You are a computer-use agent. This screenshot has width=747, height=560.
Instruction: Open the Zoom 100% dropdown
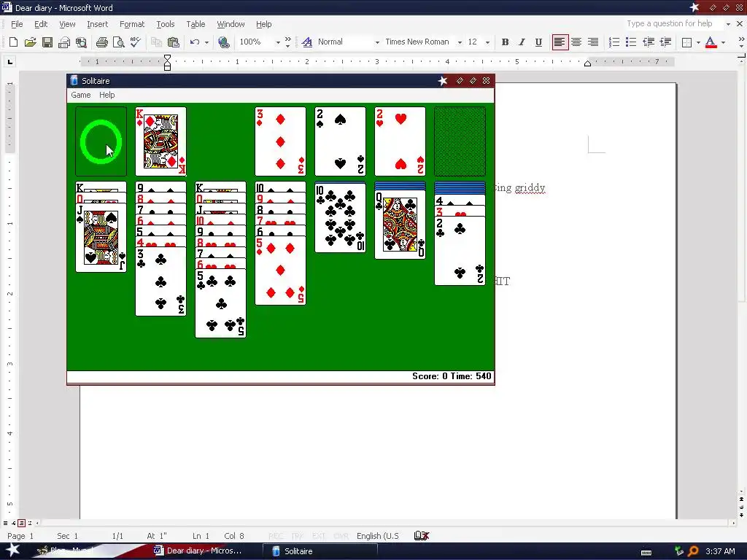[x=278, y=42]
